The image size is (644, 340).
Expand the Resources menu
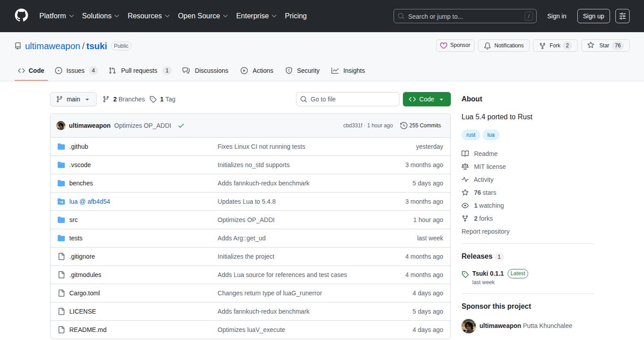coord(148,16)
